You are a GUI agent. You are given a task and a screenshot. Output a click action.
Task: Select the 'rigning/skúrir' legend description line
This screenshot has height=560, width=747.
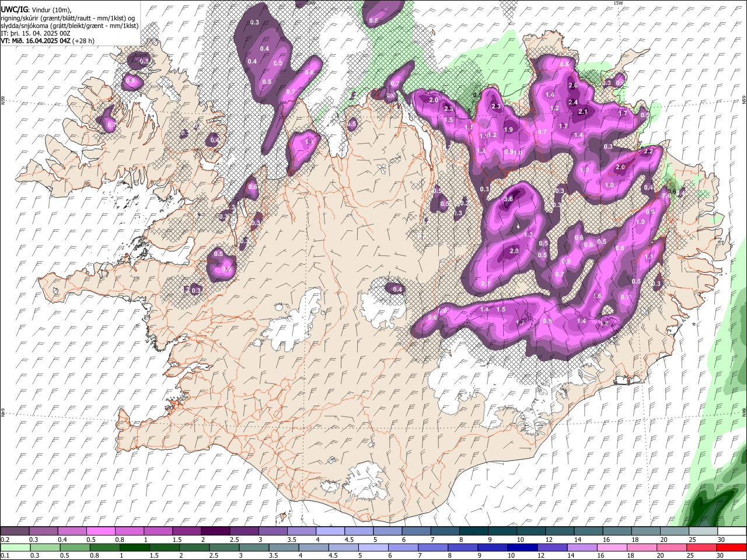[x=68, y=18]
